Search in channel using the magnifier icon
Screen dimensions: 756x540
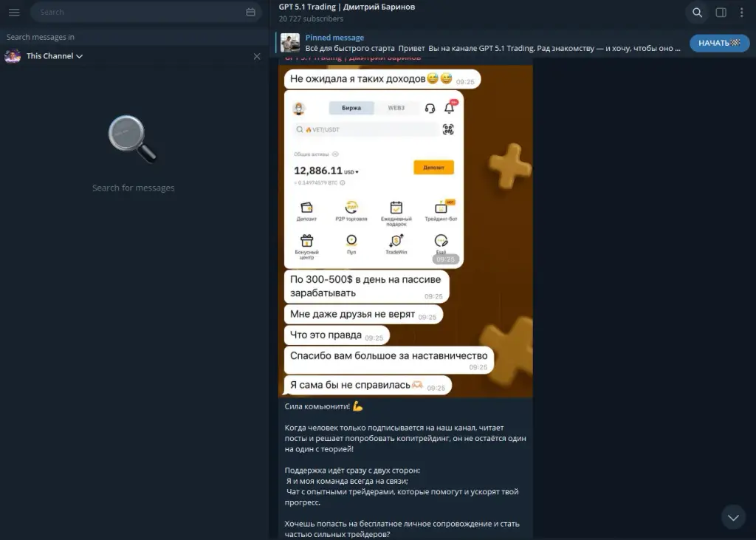(697, 13)
